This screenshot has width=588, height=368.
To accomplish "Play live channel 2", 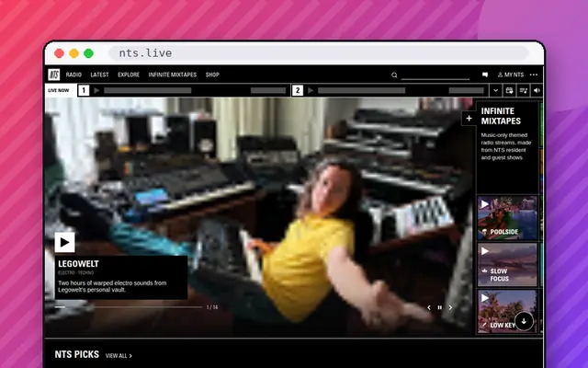I will click(x=311, y=90).
